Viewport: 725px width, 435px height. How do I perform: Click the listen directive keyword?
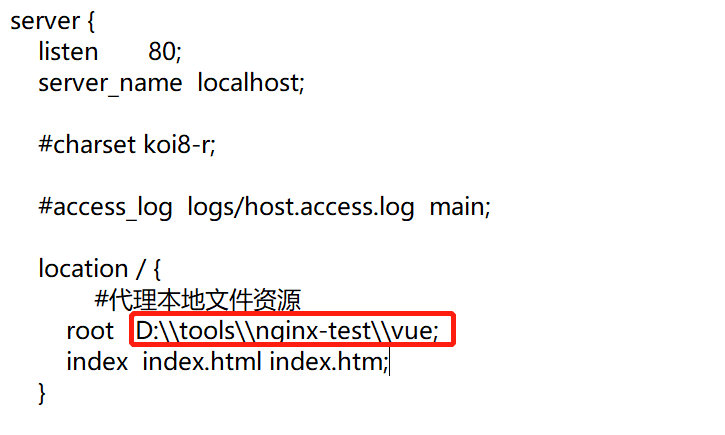pyautogui.click(x=68, y=51)
